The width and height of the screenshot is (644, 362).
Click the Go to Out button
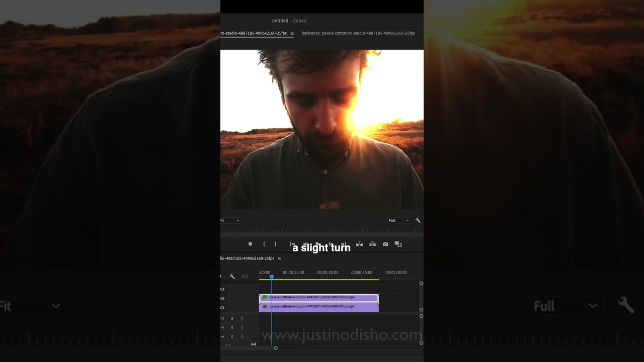(344, 244)
